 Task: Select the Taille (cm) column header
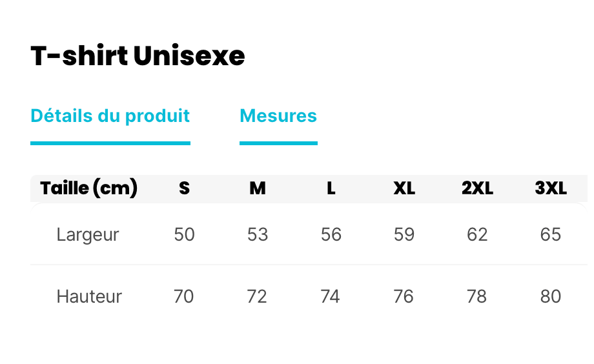(89, 188)
